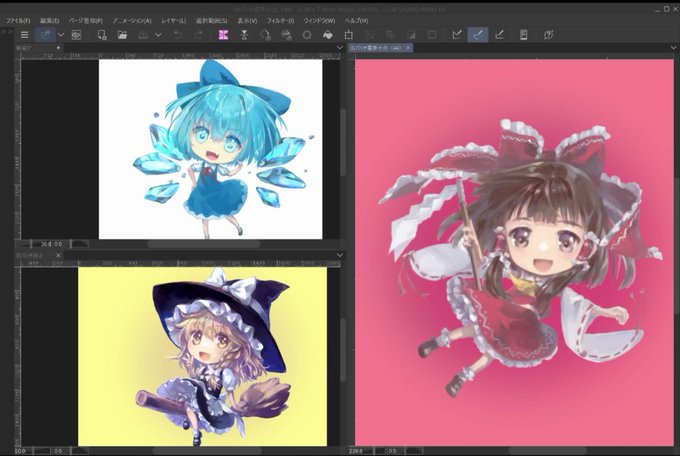This screenshot has height=456, width=680.
Task: Open the アニメーション(A) menu
Action: click(132, 20)
